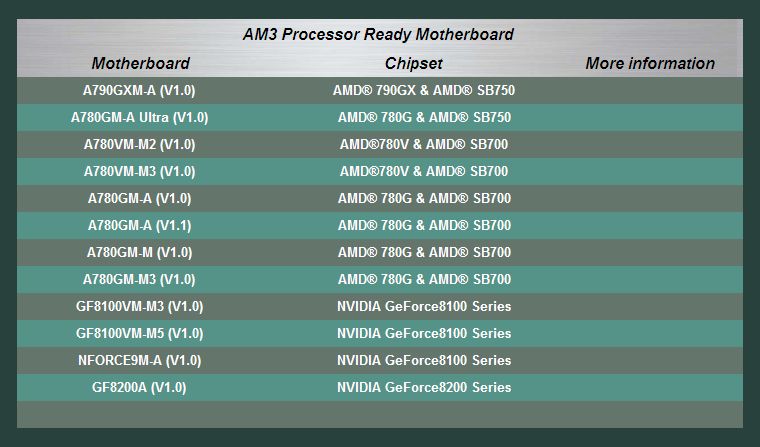Select GF8100VM-M5 (V1.0) motherboard
The image size is (760, 447).
coord(139,334)
